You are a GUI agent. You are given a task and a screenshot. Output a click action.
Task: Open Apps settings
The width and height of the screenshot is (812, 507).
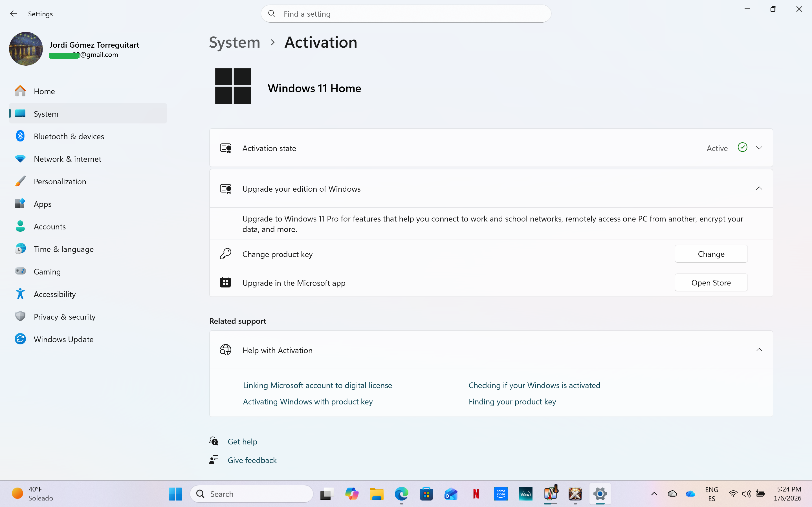tap(88, 203)
